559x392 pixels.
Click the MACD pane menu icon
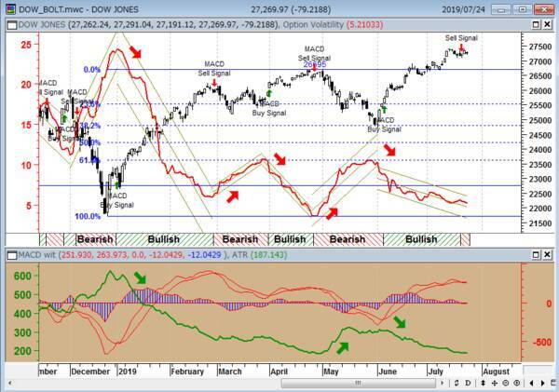(12, 255)
